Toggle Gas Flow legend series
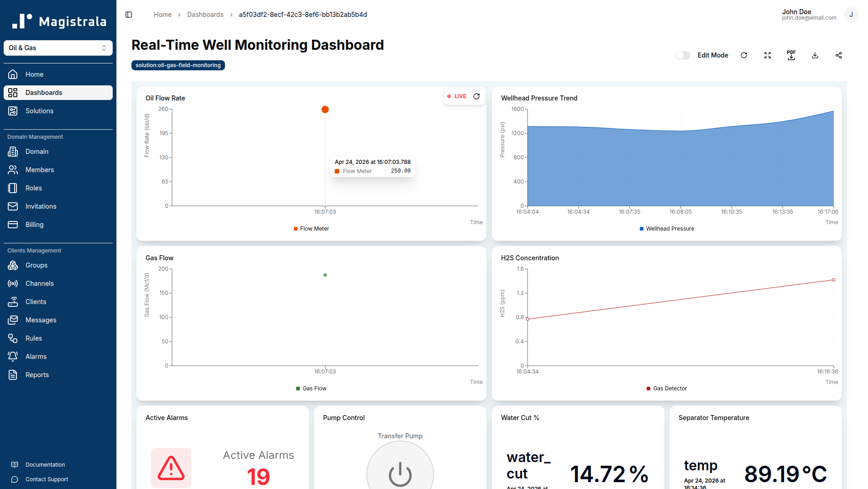The width and height of the screenshot is (868, 489). coord(311,389)
